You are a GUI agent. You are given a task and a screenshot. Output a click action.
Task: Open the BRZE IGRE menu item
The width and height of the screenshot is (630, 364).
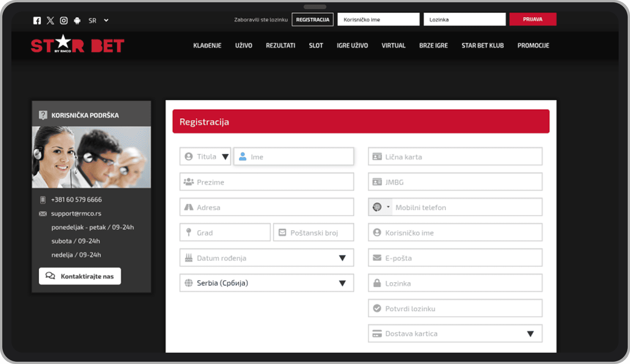pos(433,45)
